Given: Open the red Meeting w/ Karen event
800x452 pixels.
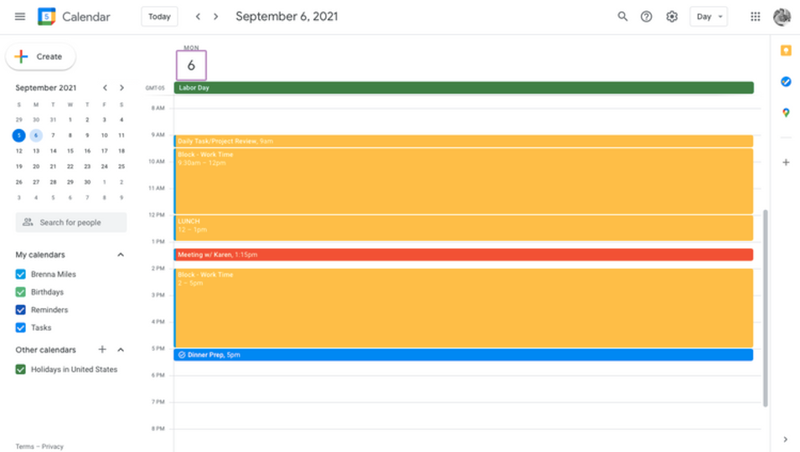Looking at the screenshot, I should point(463,255).
